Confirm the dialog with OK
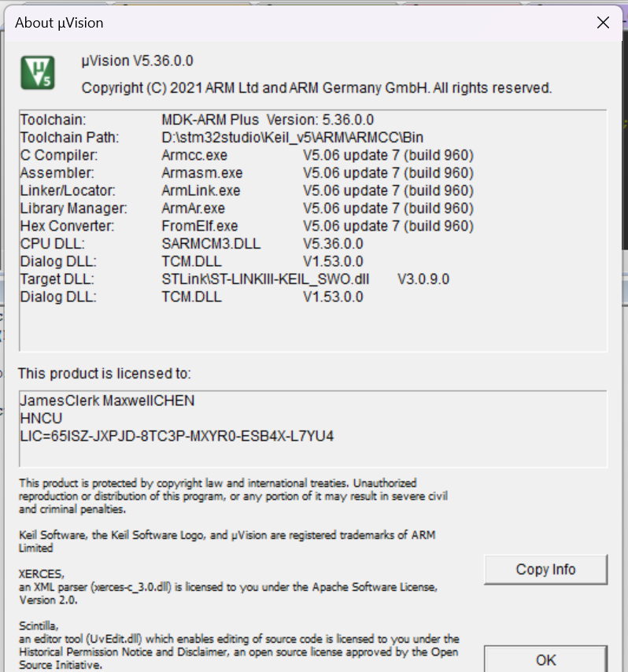This screenshot has width=628, height=672. click(x=545, y=659)
